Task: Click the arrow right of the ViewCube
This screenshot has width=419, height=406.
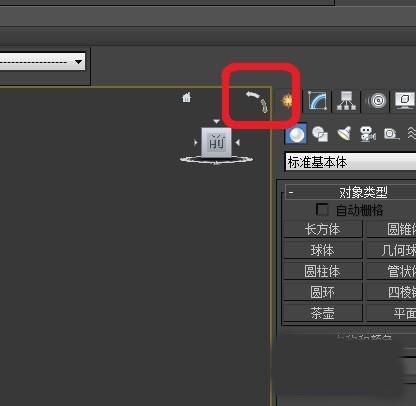Action: [x=237, y=143]
